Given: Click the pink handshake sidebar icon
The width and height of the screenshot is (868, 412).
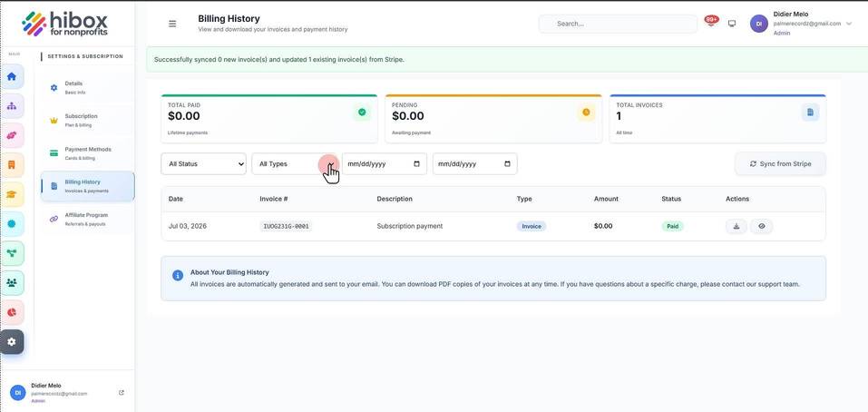Looking at the screenshot, I should click(x=12, y=135).
